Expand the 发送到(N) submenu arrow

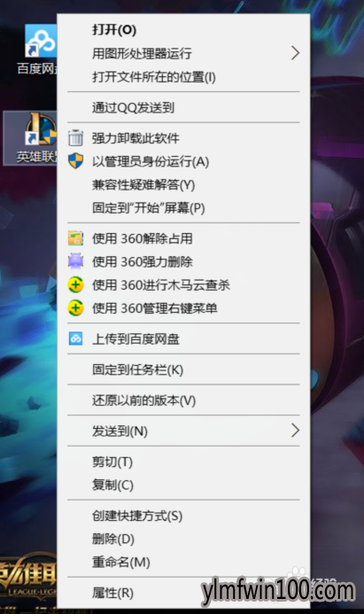pyautogui.click(x=295, y=431)
